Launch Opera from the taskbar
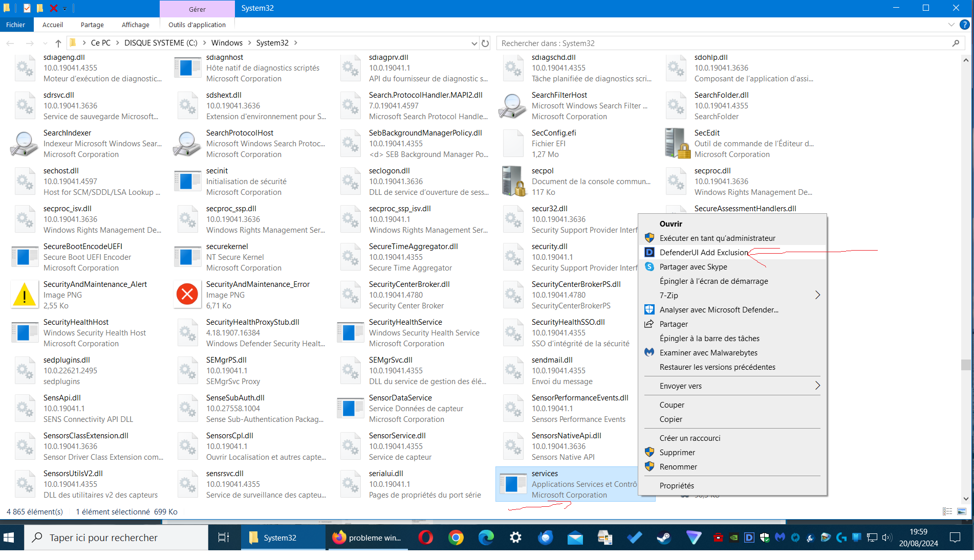Screen dimensions: 974x560 click(x=425, y=537)
